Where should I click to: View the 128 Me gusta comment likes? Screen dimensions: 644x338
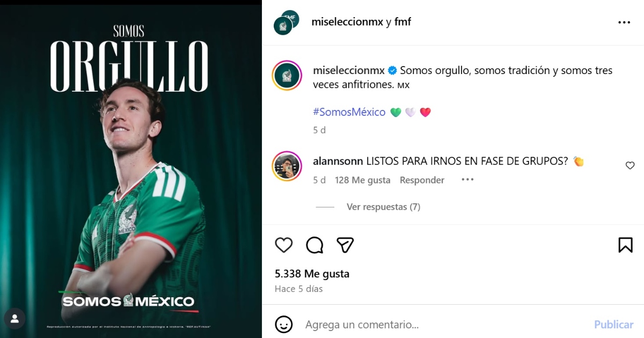(363, 180)
